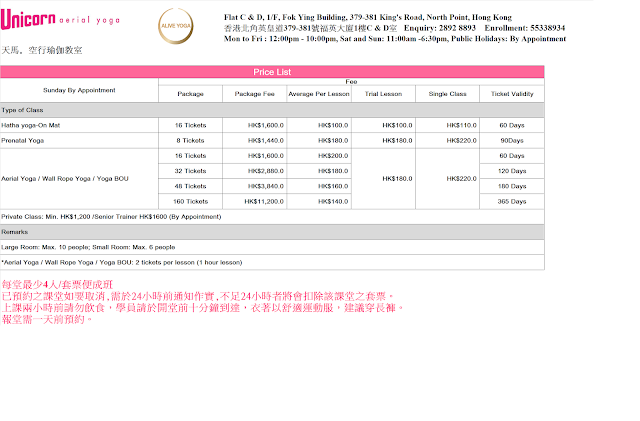
Task: Click the 8 Tickets package cell
Action: click(190, 140)
